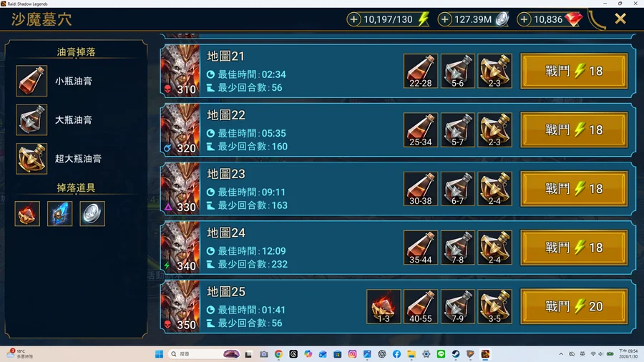
Task: Start battle on 地圖25 costing 20 energy
Action: point(574,307)
